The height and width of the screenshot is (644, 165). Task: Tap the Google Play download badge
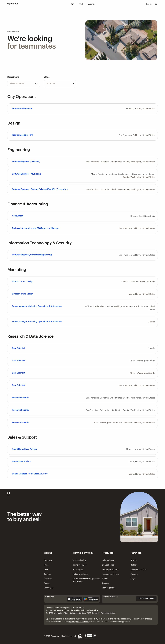click(91, 599)
